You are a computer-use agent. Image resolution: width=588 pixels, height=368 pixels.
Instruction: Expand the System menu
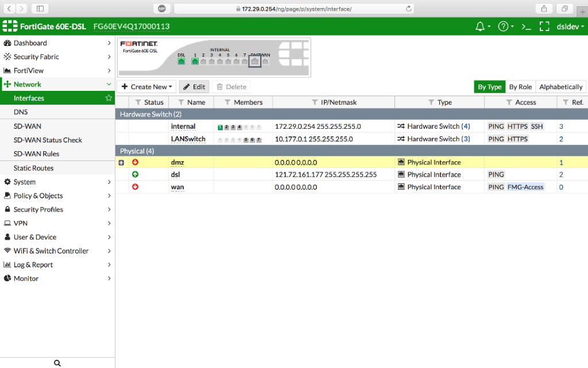(x=57, y=182)
